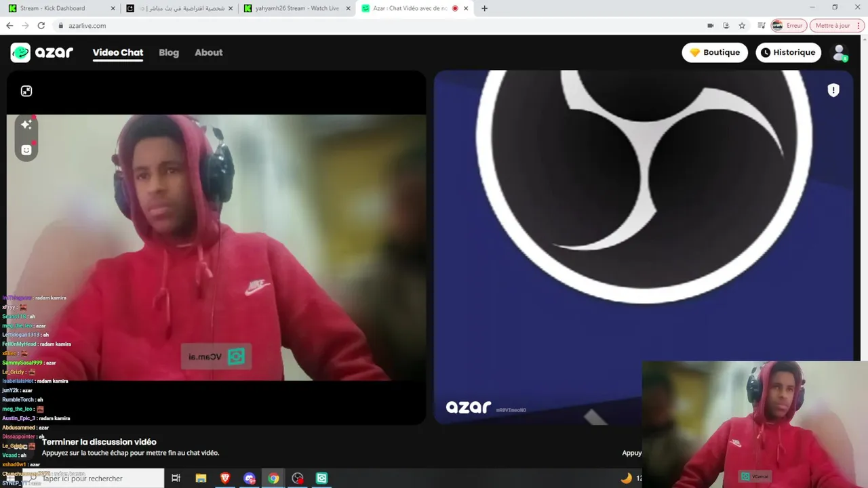Click the Azar logo in header
This screenshot has height=488, width=868.
click(x=42, y=52)
